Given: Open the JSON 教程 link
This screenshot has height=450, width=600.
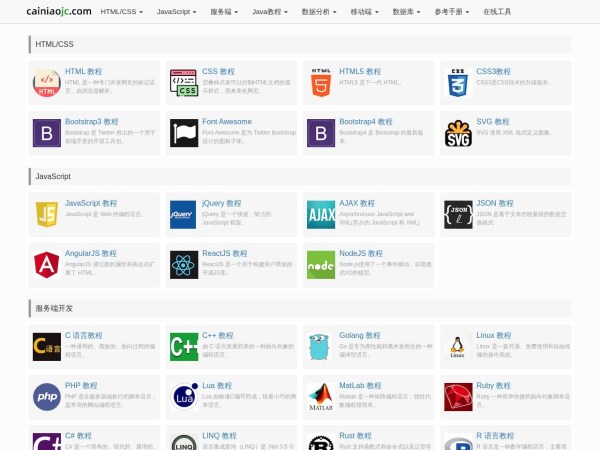Looking at the screenshot, I should click(x=494, y=203).
